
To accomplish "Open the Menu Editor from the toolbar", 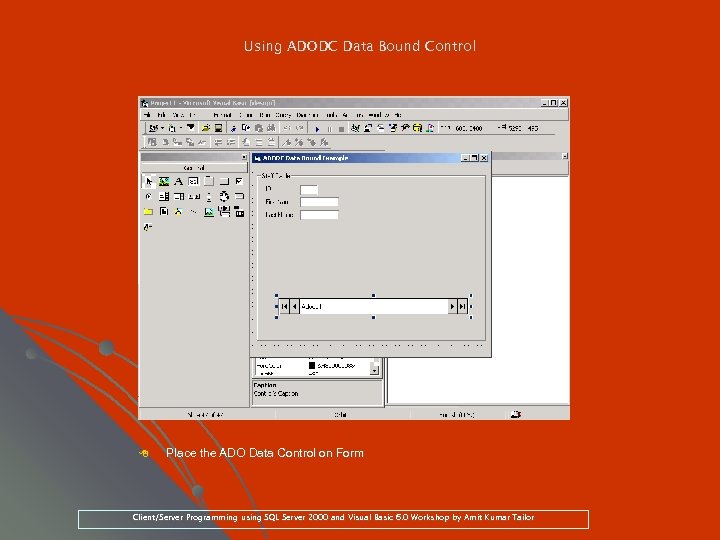I will pyautogui.click(x=191, y=128).
